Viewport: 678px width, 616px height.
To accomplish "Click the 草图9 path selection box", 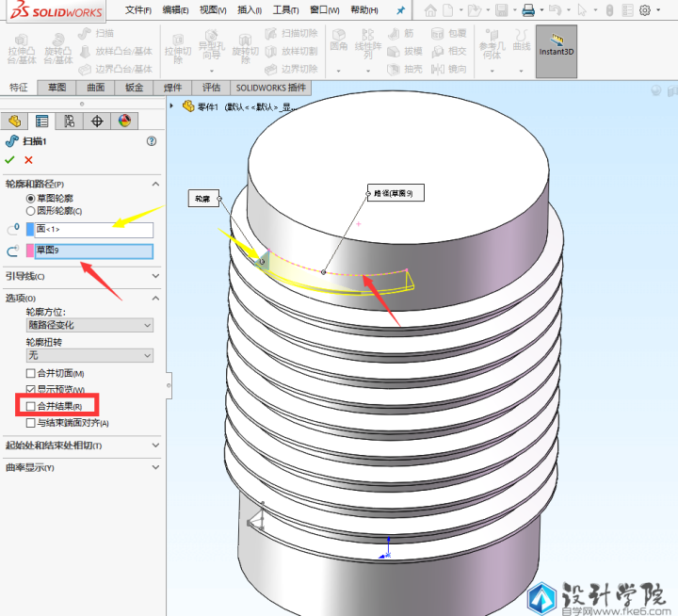I will pos(92,251).
